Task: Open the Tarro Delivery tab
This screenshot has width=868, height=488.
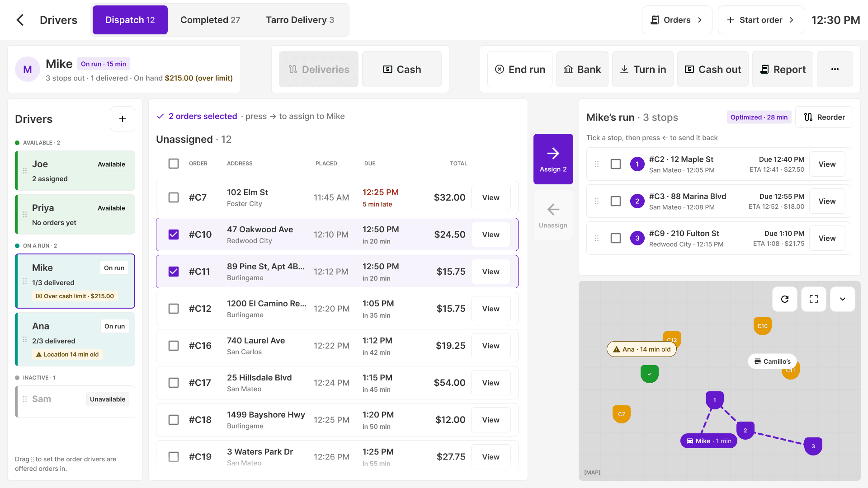Action: pyautogui.click(x=300, y=20)
